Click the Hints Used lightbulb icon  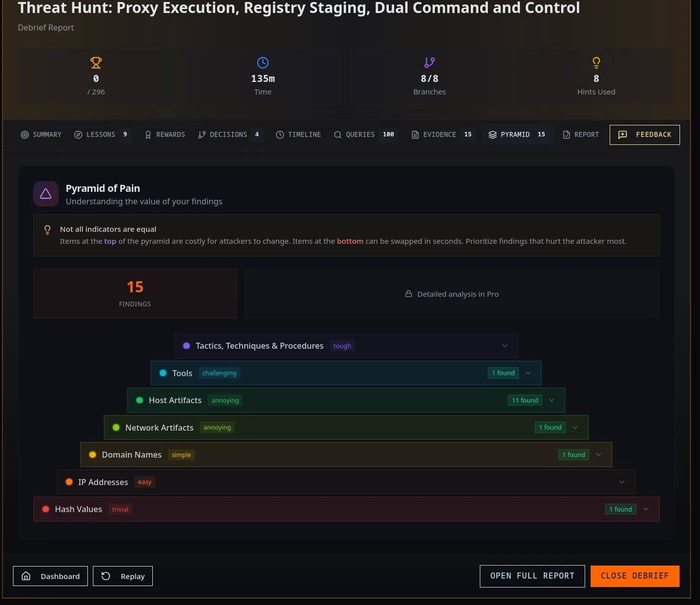coord(596,62)
